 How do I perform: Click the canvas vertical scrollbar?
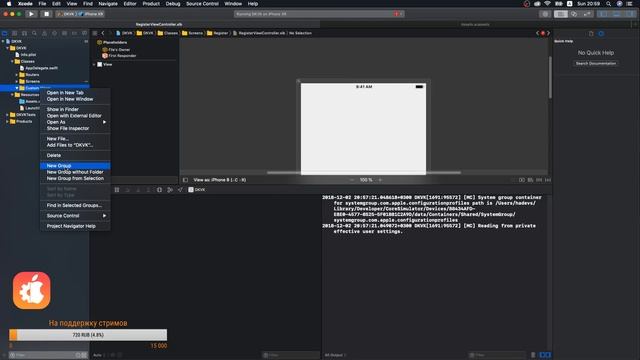pos(550,77)
